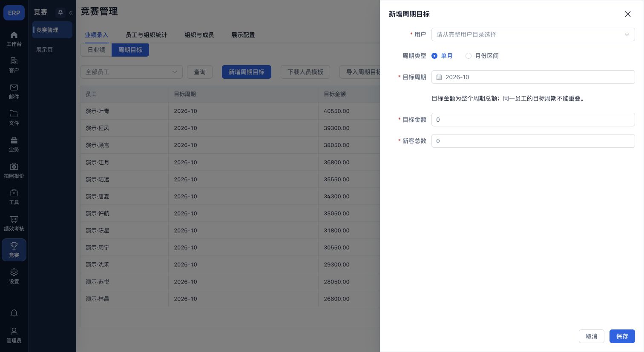Click the 新客总数 input field
The width and height of the screenshot is (644, 352).
533,141
